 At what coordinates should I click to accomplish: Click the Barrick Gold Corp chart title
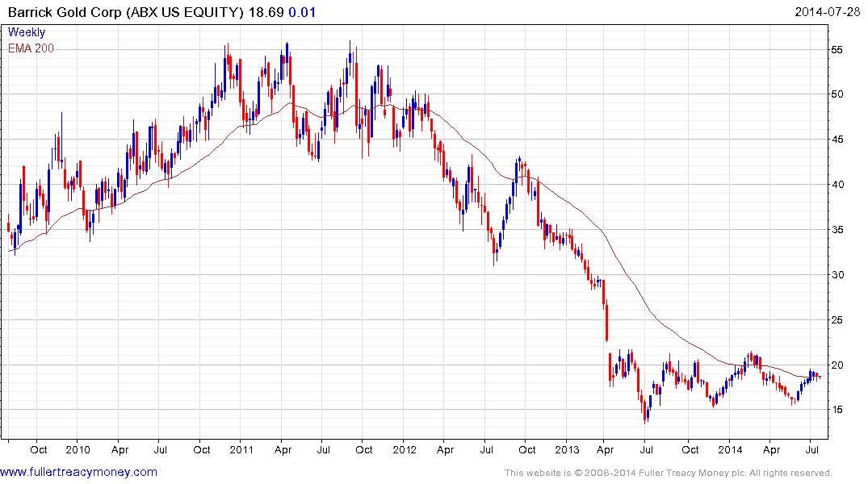coord(126,12)
